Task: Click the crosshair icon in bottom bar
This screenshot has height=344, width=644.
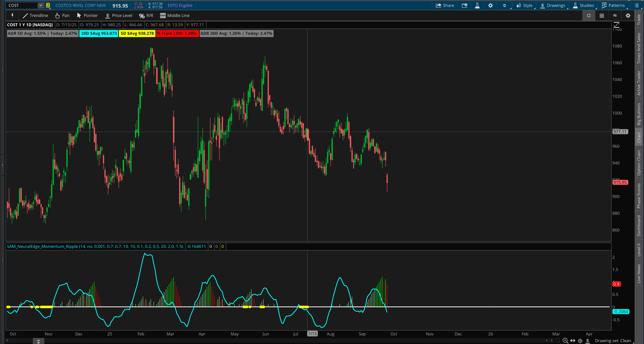Action: point(580,341)
